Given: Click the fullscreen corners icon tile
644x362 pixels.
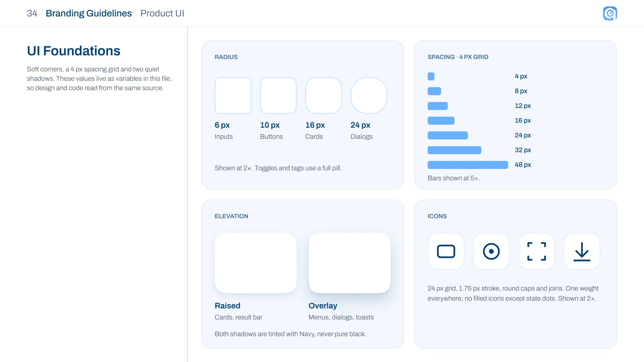Looking at the screenshot, I should tap(537, 251).
